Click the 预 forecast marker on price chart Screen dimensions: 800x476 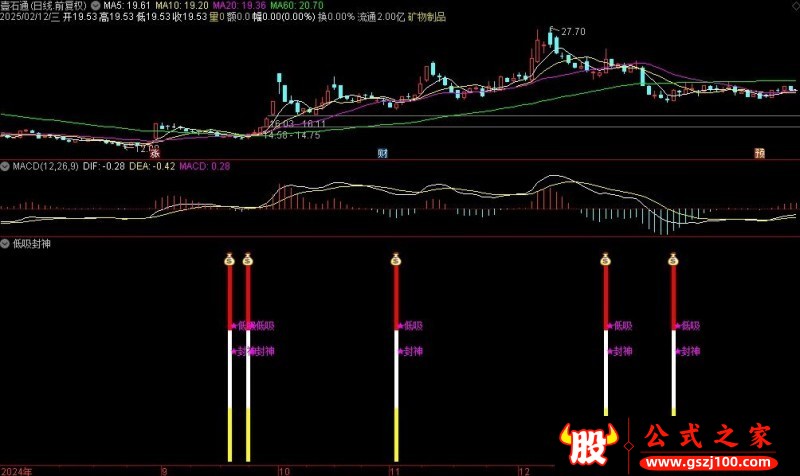point(760,153)
